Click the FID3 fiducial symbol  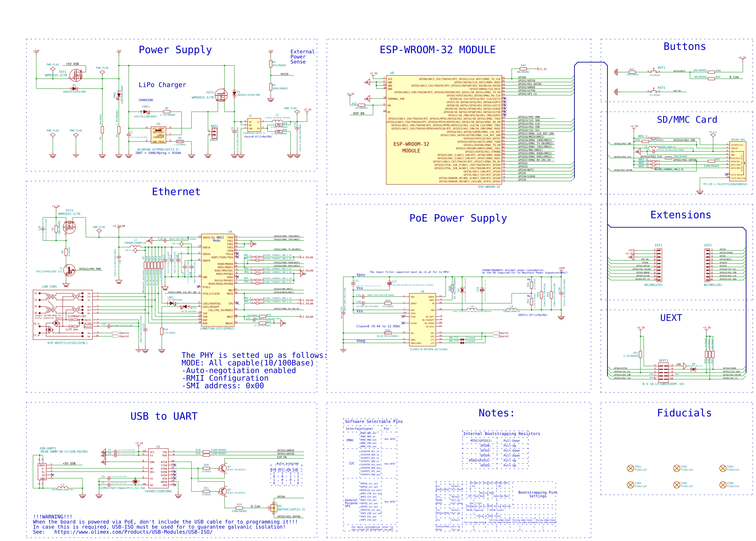pyautogui.click(x=723, y=468)
